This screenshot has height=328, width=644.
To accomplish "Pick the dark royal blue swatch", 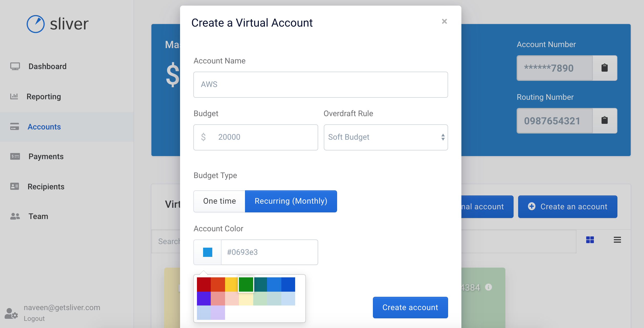I will (x=288, y=285).
